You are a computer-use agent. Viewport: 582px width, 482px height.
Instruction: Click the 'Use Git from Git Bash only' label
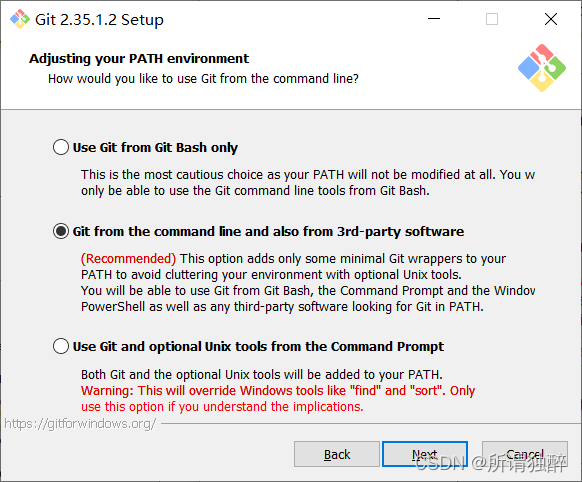pos(155,147)
